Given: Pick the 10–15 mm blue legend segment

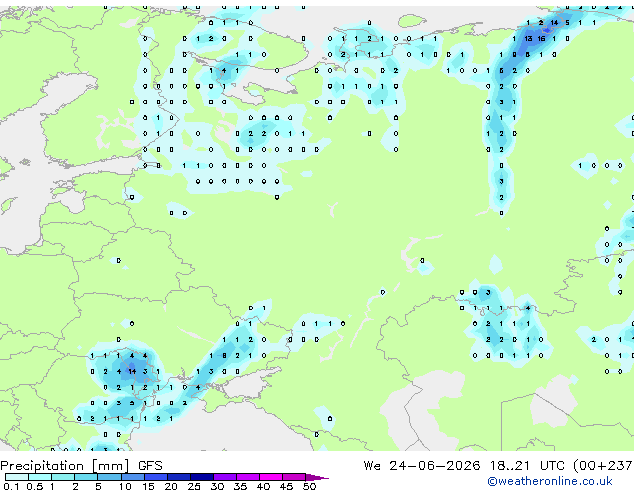Looking at the screenshot, I should (x=132, y=477).
